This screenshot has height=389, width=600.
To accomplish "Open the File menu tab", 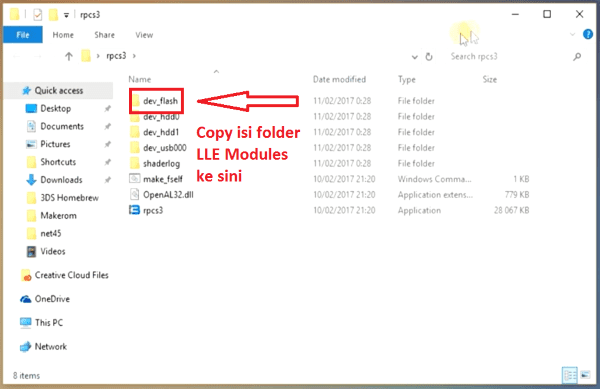I will click(23, 35).
